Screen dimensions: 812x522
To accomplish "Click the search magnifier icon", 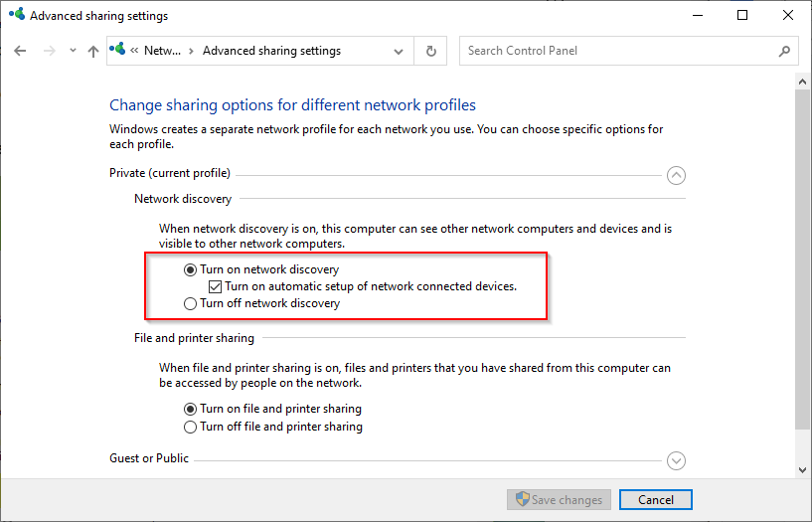I will [x=784, y=51].
